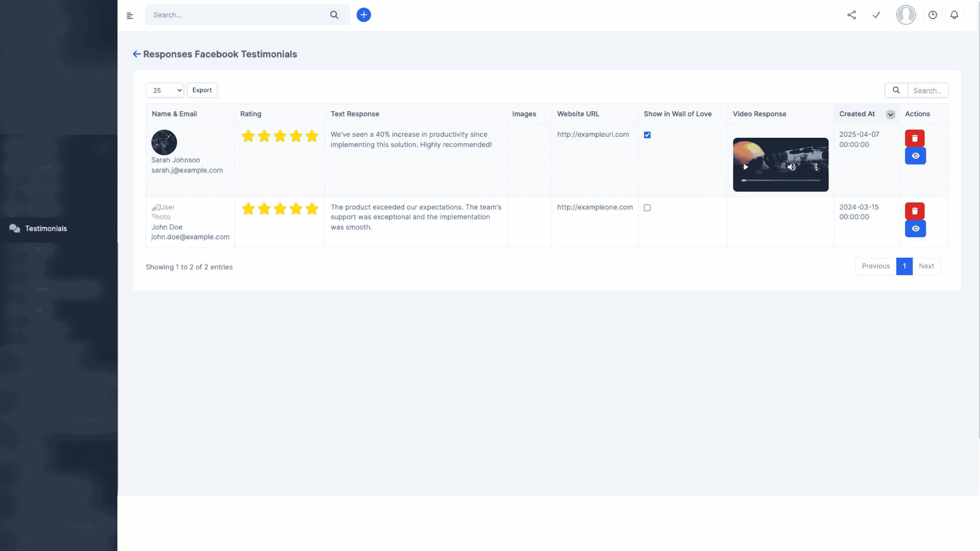980x551 pixels.
Task: Open the http://exampleurl.com link
Action: 593,135
